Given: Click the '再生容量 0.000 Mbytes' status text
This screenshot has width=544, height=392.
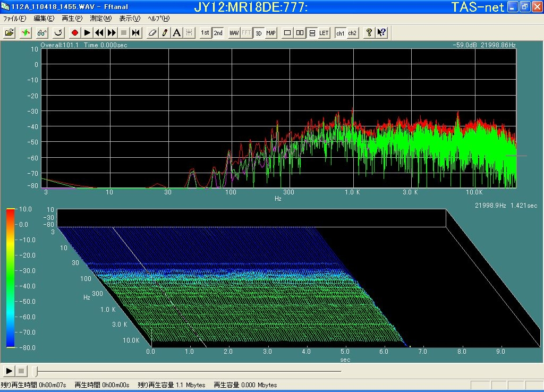Looking at the screenshot, I should click(x=245, y=385).
